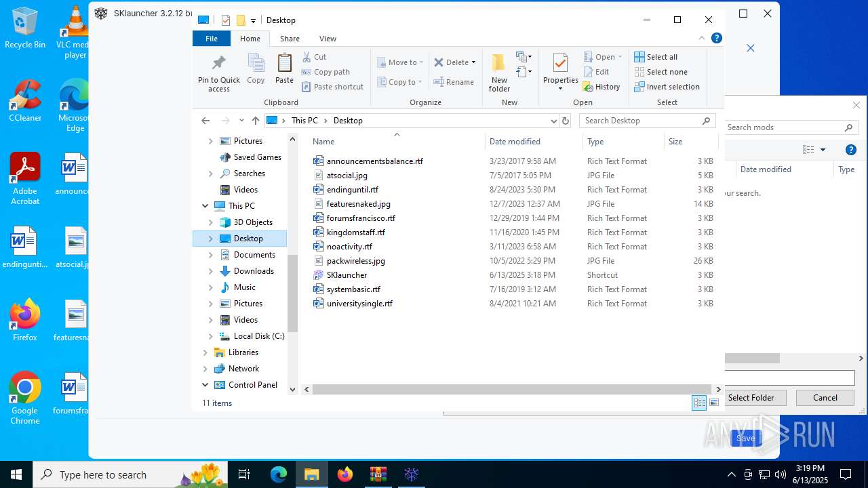Click the Paste ribbon icon
The image size is (868, 488).
tap(284, 69)
